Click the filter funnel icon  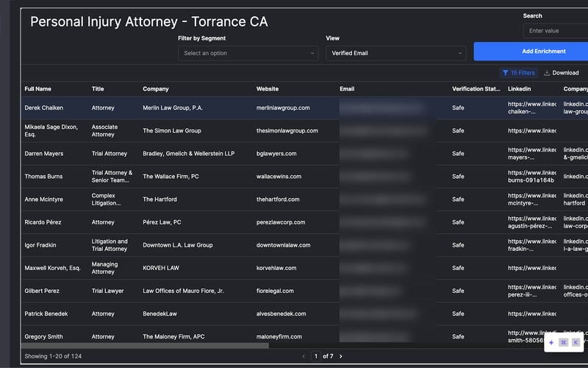click(x=505, y=73)
